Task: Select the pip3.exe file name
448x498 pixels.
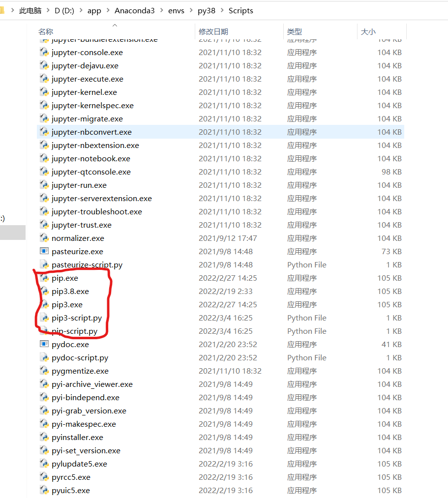Action: 67,305
